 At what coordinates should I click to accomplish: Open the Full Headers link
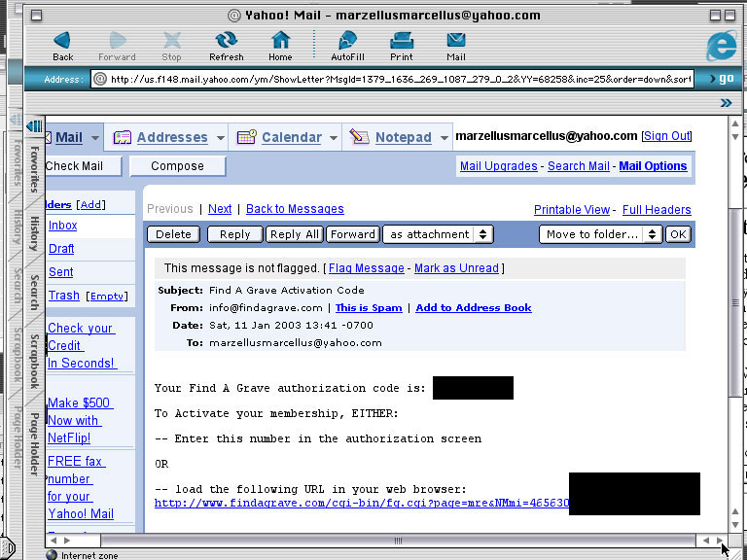pyautogui.click(x=657, y=209)
